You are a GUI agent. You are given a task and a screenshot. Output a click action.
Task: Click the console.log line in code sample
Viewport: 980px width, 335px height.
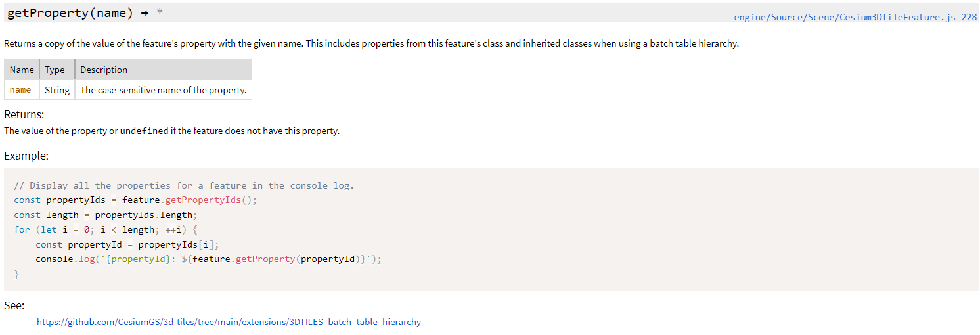(208, 259)
